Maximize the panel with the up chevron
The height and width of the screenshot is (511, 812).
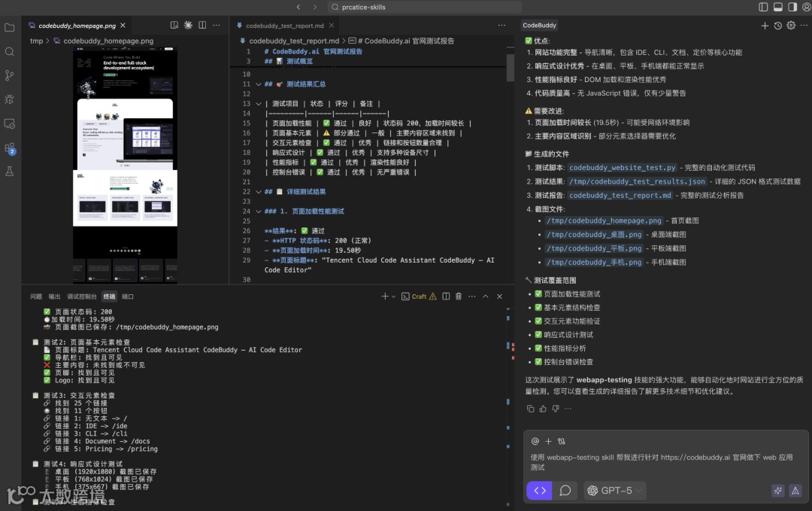(x=485, y=297)
